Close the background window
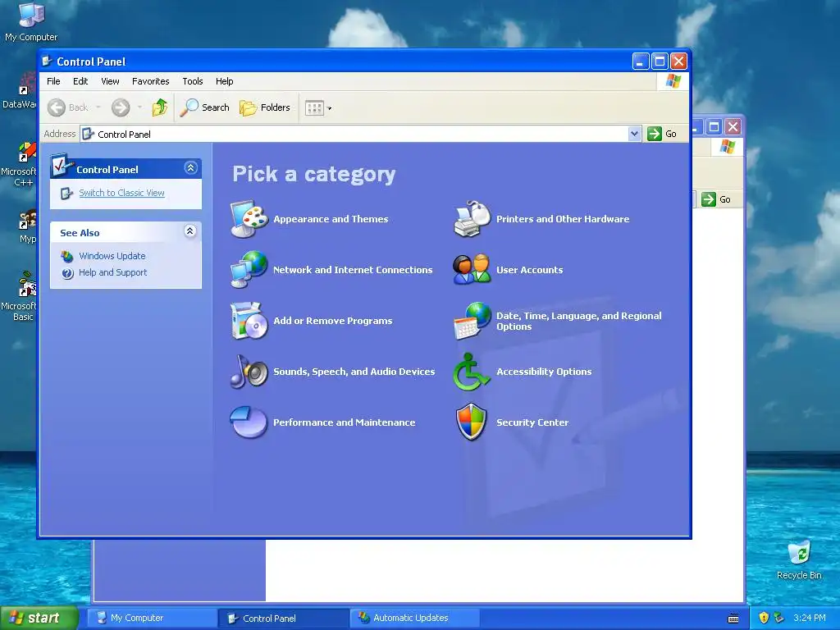This screenshot has width=840, height=630. tap(733, 127)
